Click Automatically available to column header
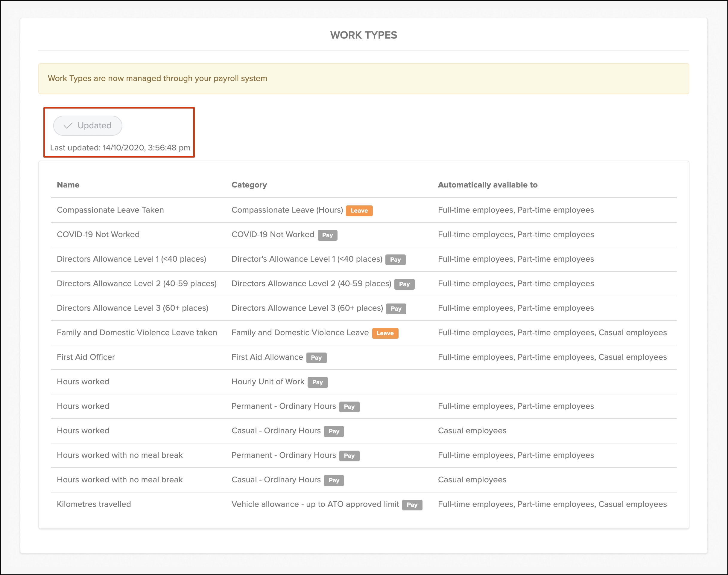 487,185
